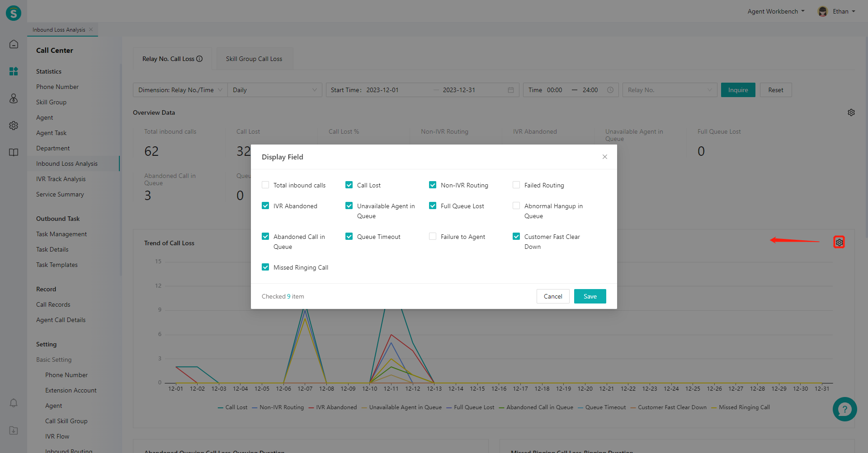Open the notification bell icon
868x453 pixels.
(x=14, y=403)
